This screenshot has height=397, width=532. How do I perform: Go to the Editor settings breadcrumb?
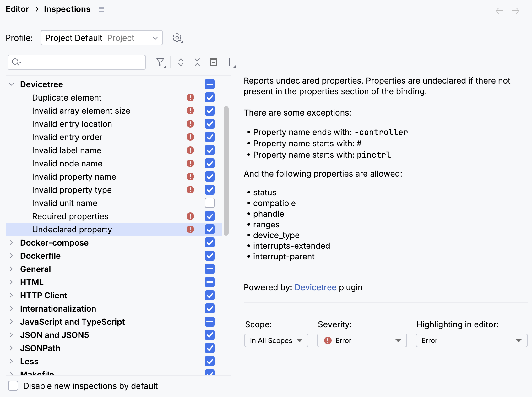17,9
